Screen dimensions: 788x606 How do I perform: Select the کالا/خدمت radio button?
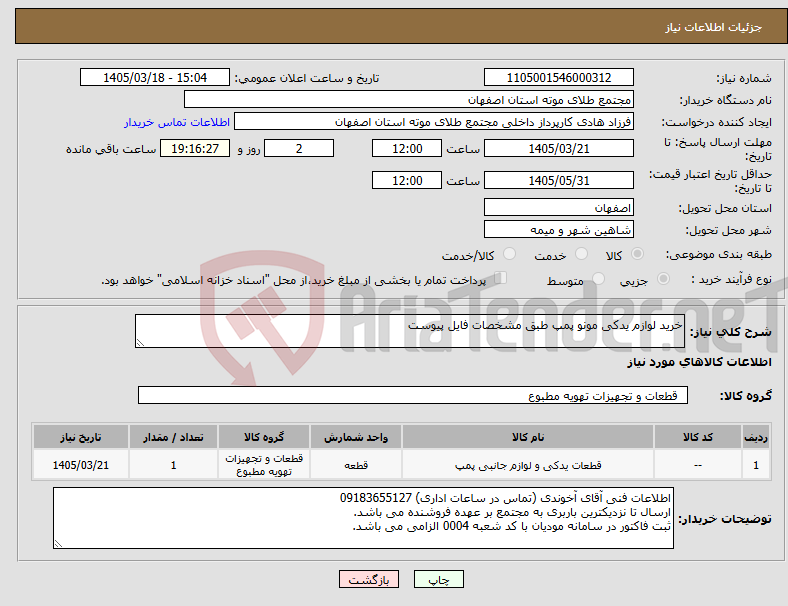510,254
